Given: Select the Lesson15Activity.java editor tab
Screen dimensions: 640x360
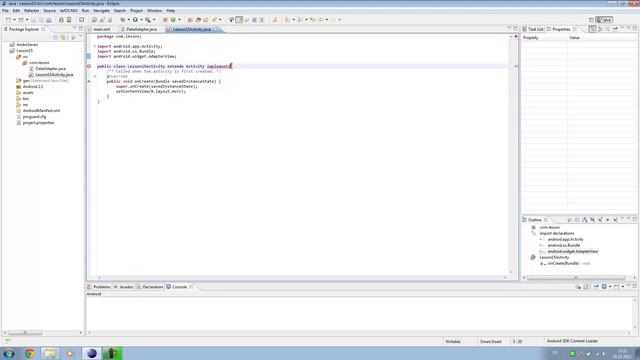Looking at the screenshot, I should [191, 29].
